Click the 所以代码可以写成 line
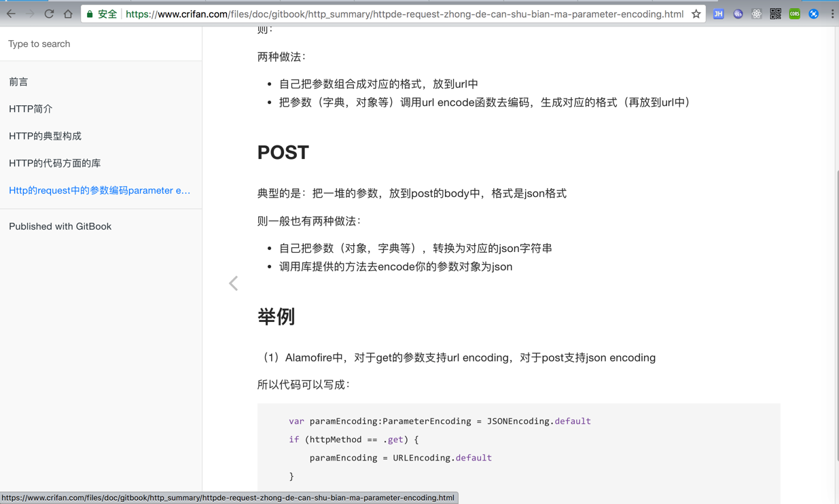Image resolution: width=839 pixels, height=504 pixels. 304,384
